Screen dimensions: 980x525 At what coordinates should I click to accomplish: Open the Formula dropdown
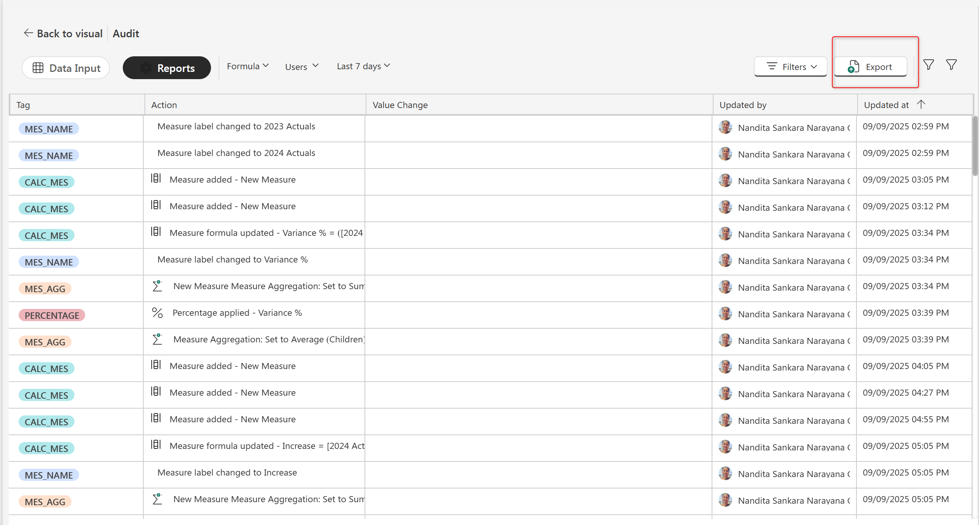248,66
